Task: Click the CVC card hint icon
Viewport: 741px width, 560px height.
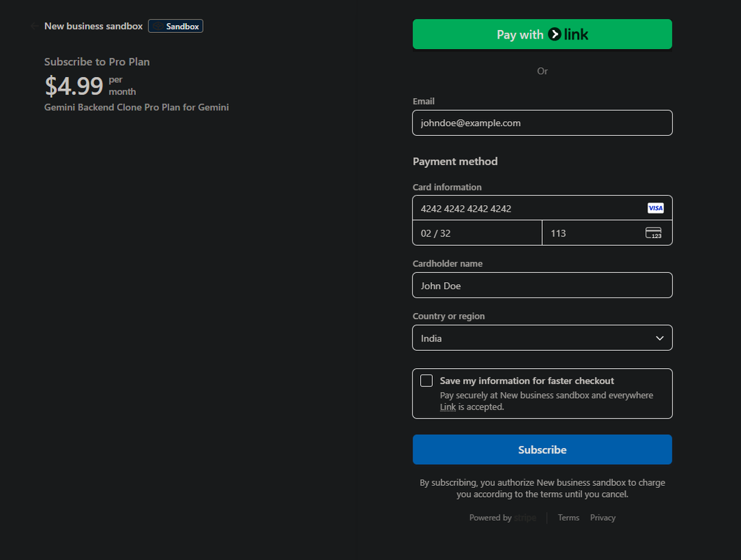Action: tap(653, 233)
